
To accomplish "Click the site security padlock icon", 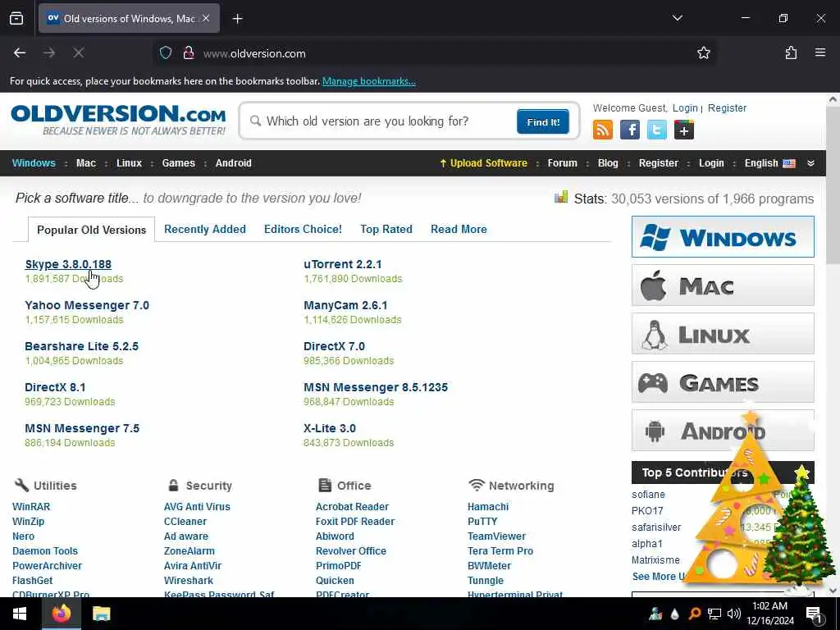I will pos(188,52).
